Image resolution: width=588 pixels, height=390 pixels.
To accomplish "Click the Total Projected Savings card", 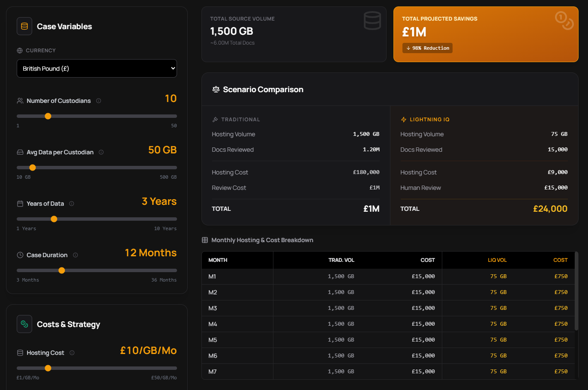I will click(x=486, y=34).
